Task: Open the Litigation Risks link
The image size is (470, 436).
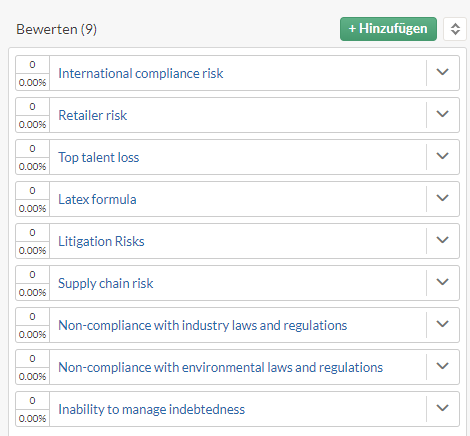Action: pos(101,241)
